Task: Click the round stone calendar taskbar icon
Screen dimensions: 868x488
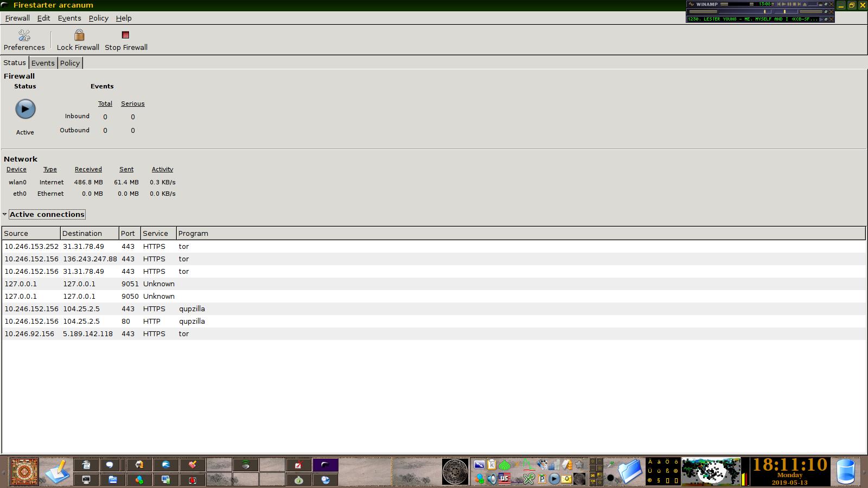Action: [x=455, y=472]
